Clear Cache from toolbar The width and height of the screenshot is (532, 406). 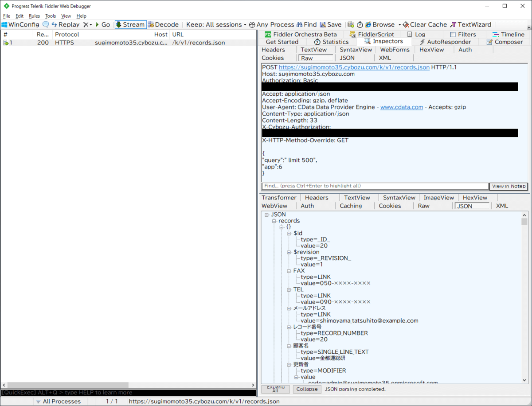[x=425, y=25]
